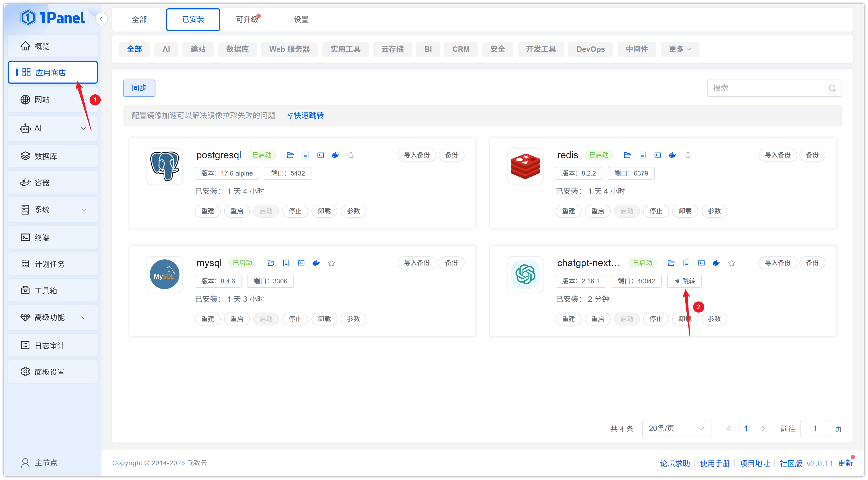
Task: Open postgresql app folder icon
Action: [x=290, y=155]
